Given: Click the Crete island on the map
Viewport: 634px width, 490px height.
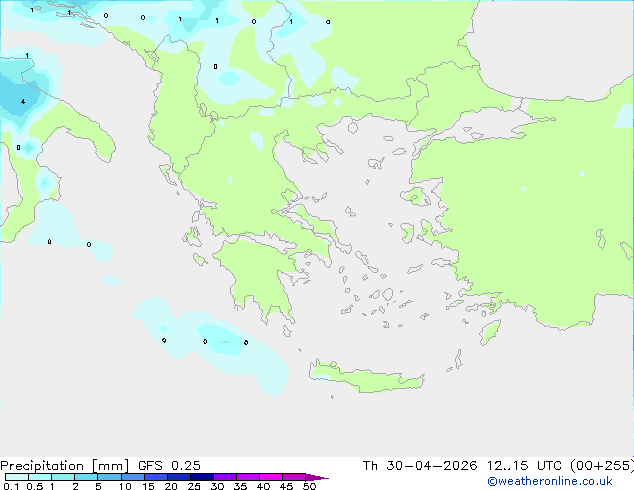Looking at the screenshot, I should click(366, 377).
